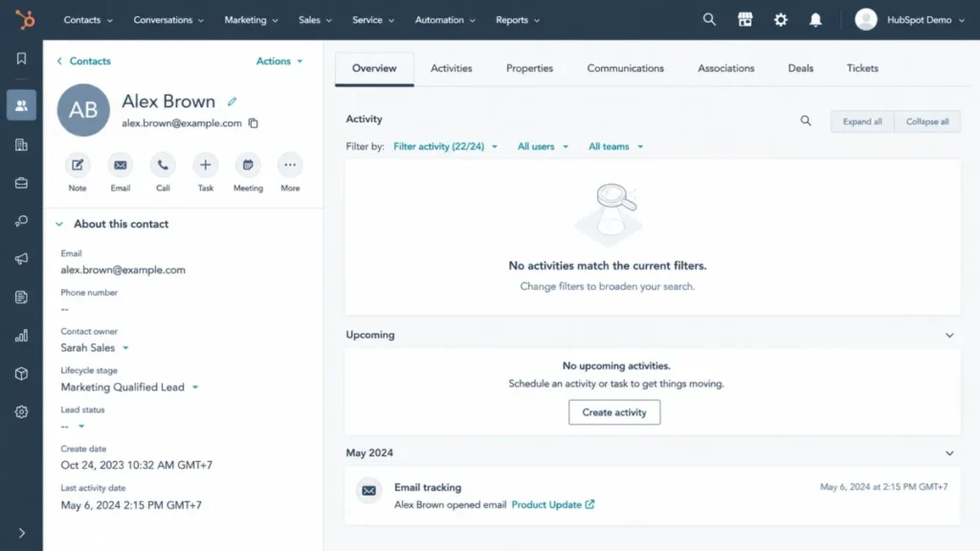Select contacts people icon in left sidebar
This screenshot has width=980, height=551.
(21, 105)
